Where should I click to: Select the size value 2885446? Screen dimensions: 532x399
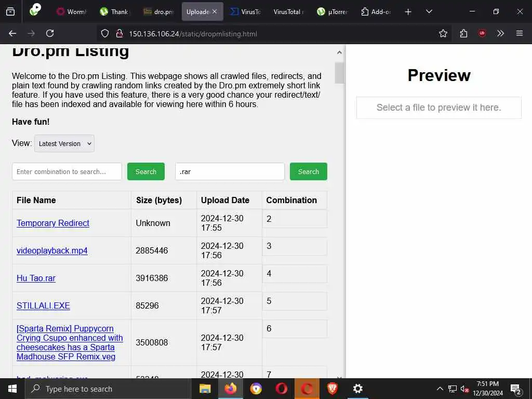click(152, 250)
